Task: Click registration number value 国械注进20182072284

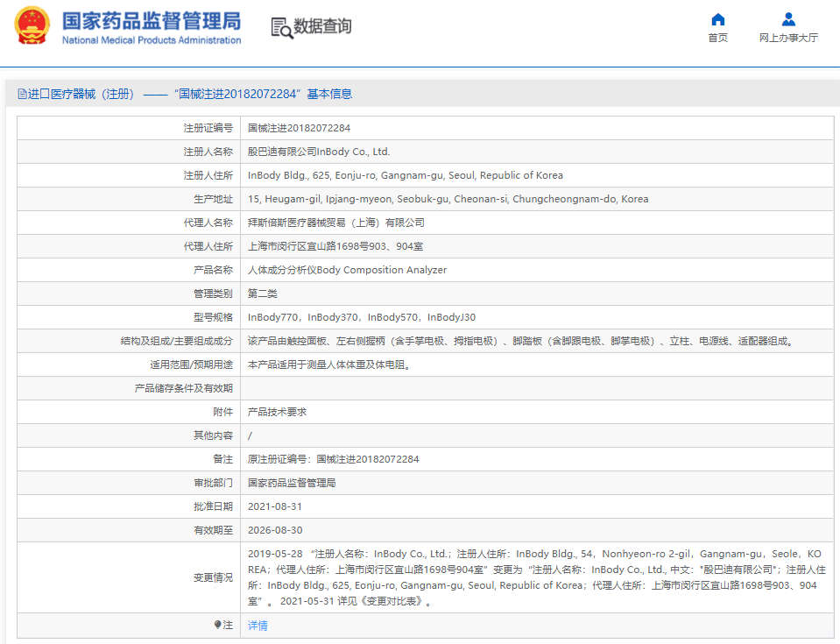Action: (x=299, y=128)
